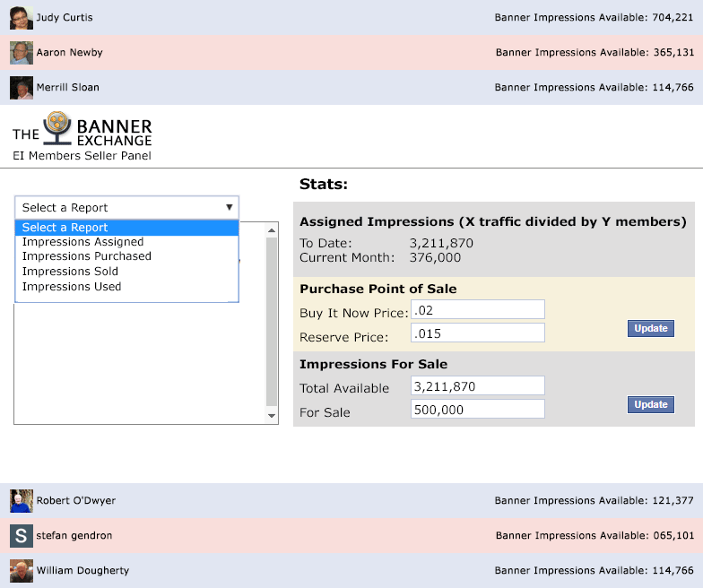Image resolution: width=703 pixels, height=588 pixels.
Task: Click the name Robert O'Dwyer
Action: click(x=75, y=500)
